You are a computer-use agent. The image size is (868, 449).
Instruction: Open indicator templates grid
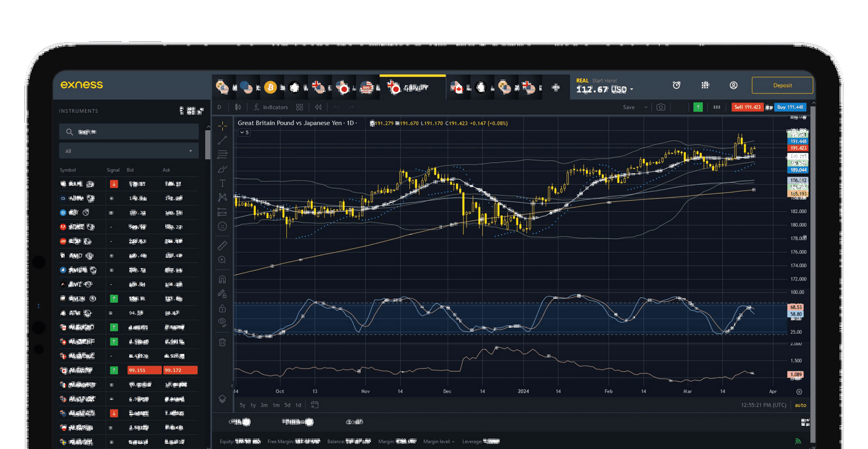[x=300, y=107]
